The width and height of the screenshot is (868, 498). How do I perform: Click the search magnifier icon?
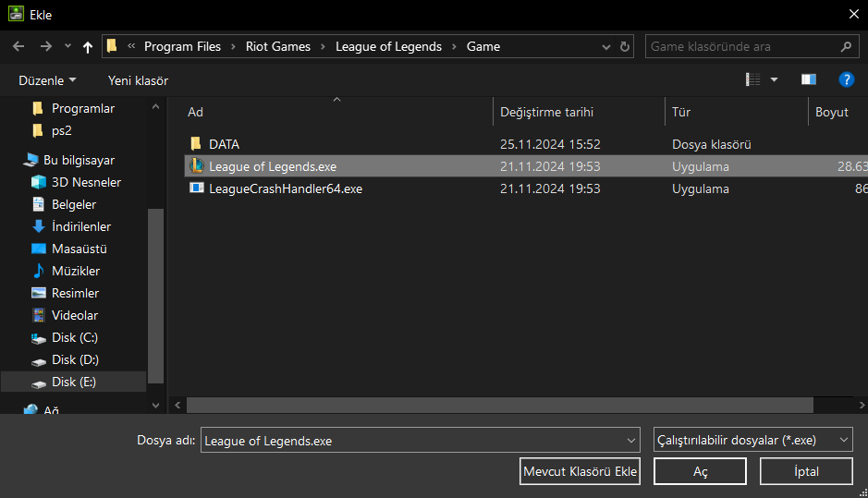(846, 46)
